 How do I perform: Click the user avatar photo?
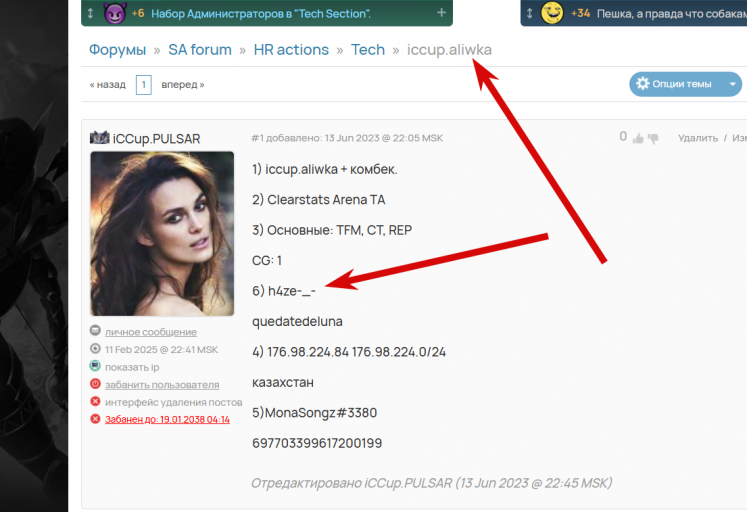[162, 233]
